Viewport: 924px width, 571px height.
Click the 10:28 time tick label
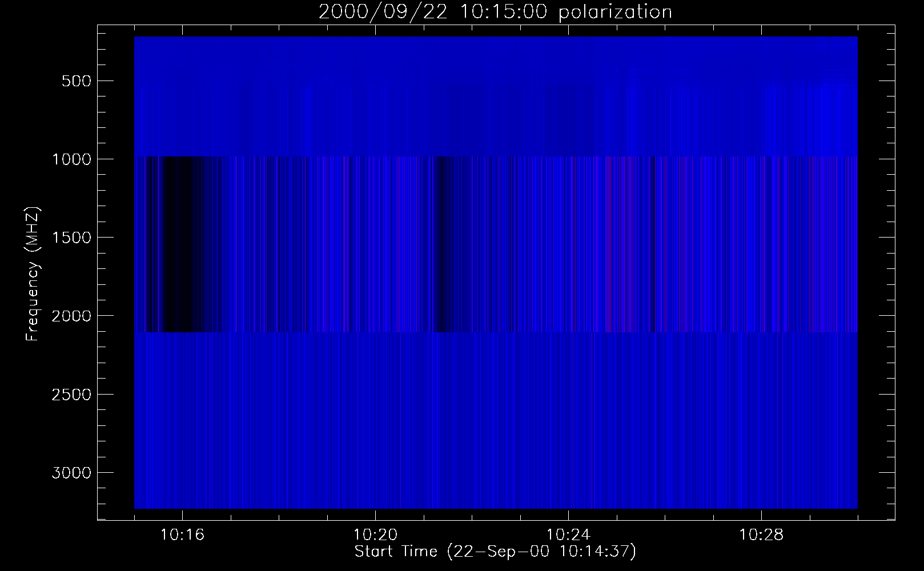pyautogui.click(x=762, y=536)
